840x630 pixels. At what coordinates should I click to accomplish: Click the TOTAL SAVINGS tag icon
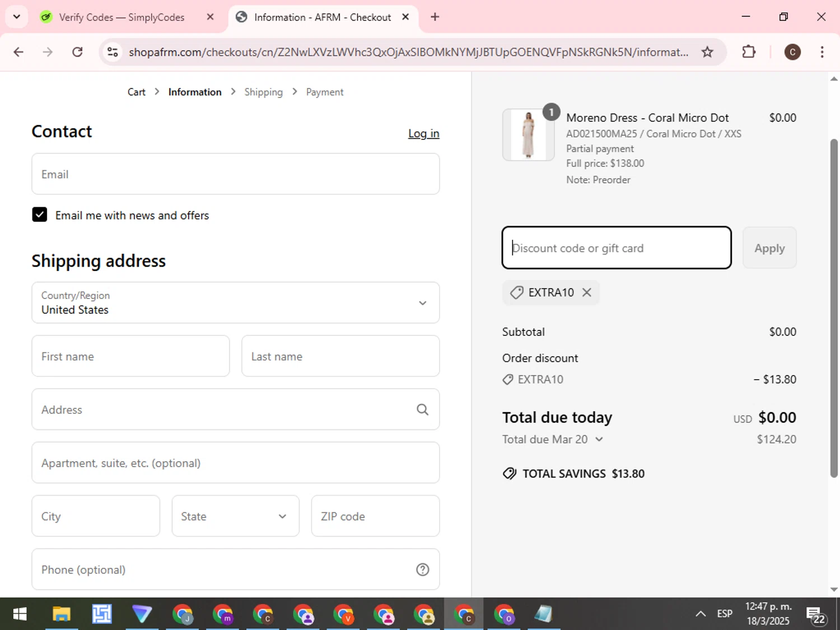coord(510,474)
